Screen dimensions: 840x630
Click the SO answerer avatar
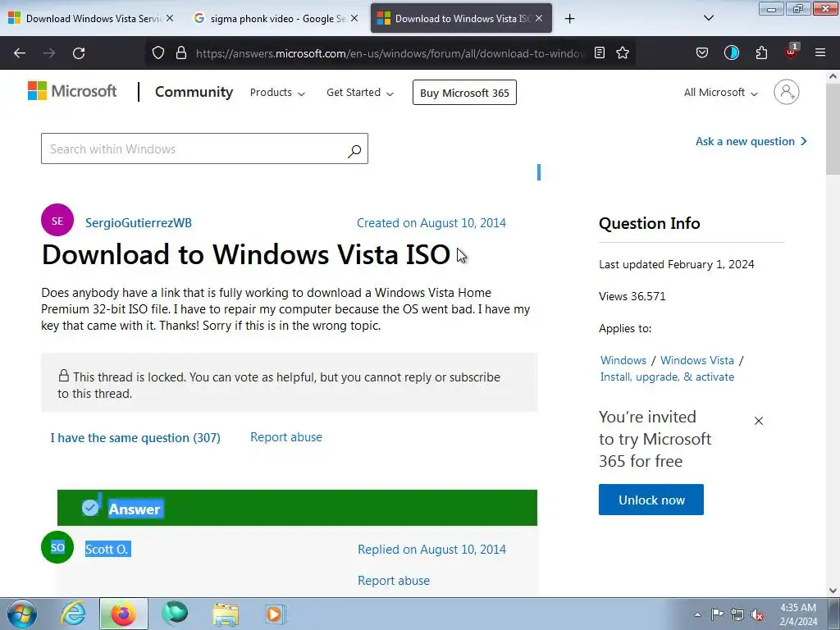point(57,547)
